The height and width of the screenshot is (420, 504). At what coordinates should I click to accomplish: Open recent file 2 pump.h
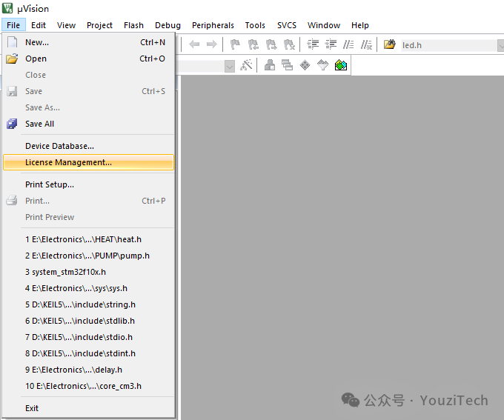(x=89, y=256)
